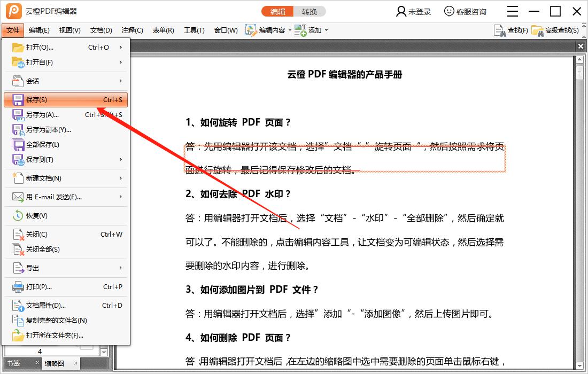Image resolution: width=588 pixels, height=374 pixels.
Task: Click the Close document (关闭) icon
Action: pos(18,235)
